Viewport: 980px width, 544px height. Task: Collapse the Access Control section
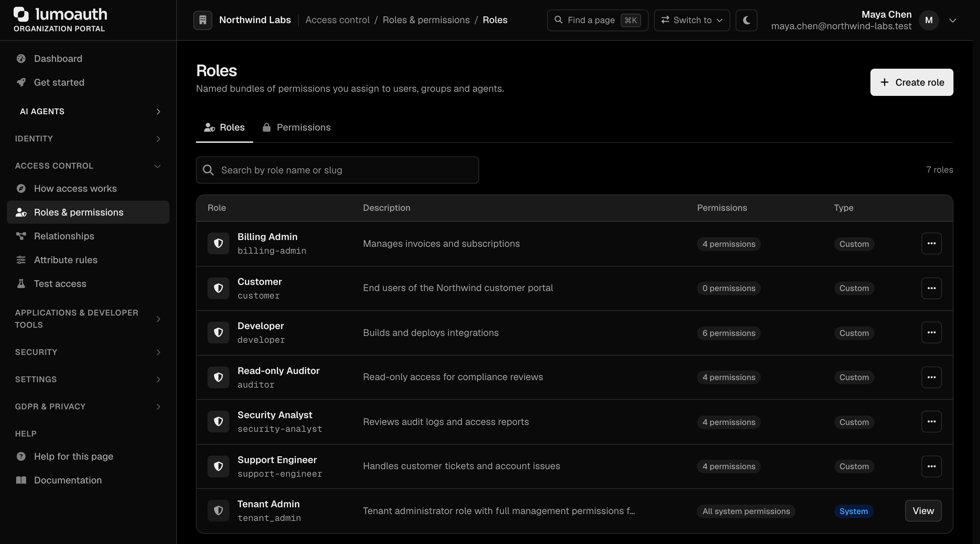pos(88,166)
